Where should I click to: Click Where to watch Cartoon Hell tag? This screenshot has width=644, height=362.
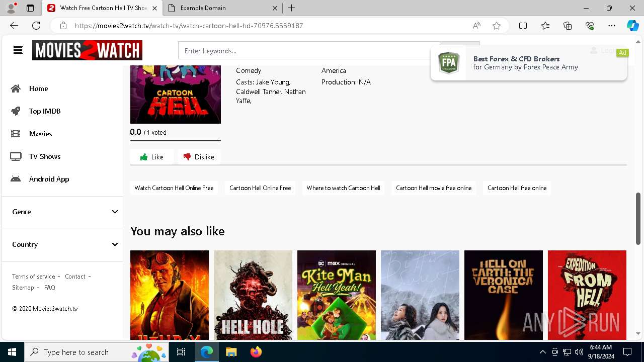tap(343, 188)
